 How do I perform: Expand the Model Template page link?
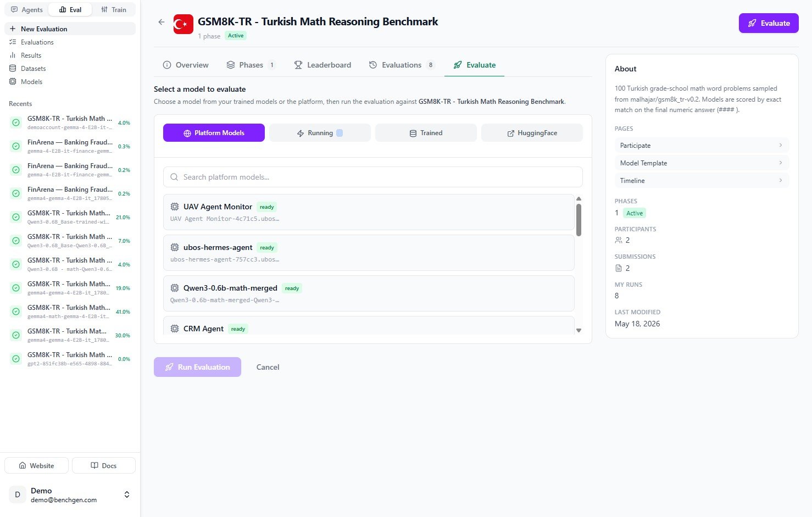click(702, 163)
